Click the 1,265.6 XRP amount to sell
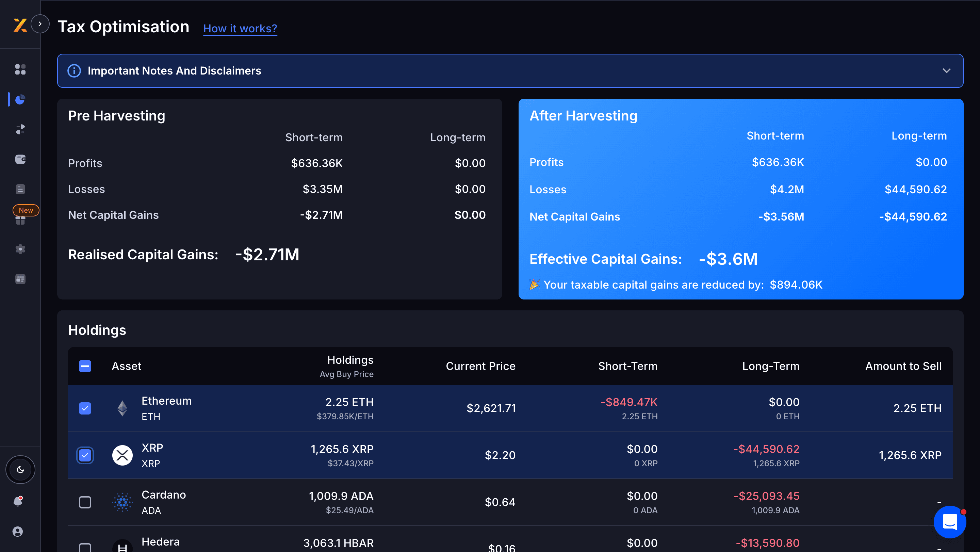This screenshot has width=980, height=552. (x=910, y=455)
